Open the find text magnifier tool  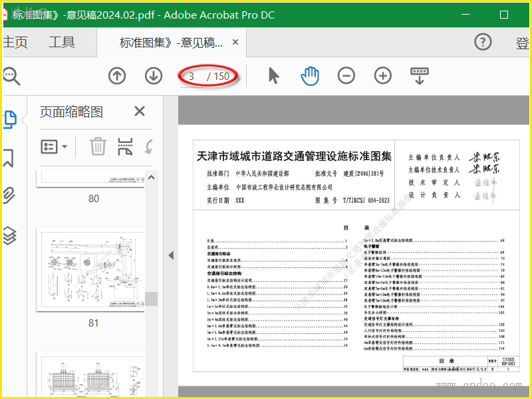pyautogui.click(x=11, y=76)
